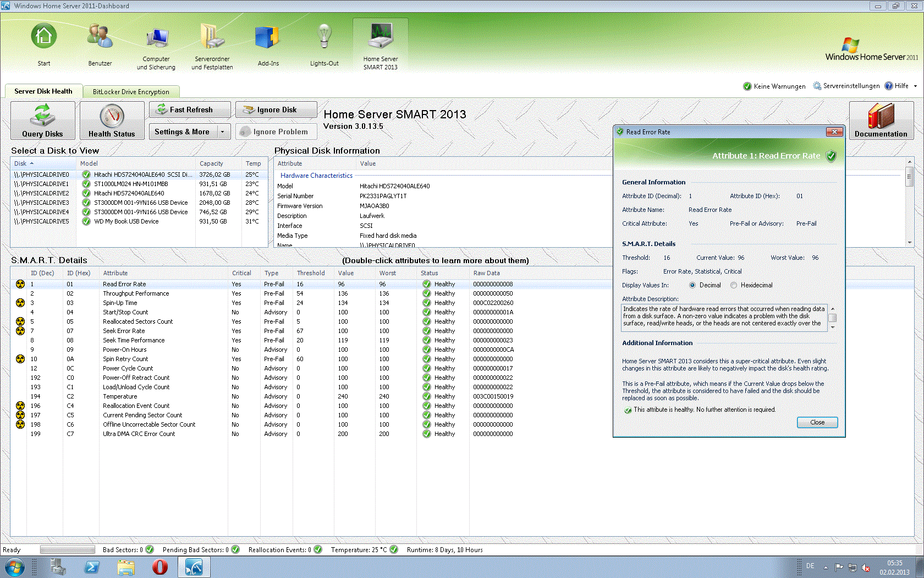
Task: Click the Temperature 25 °C status checkmark
Action: [394, 549]
